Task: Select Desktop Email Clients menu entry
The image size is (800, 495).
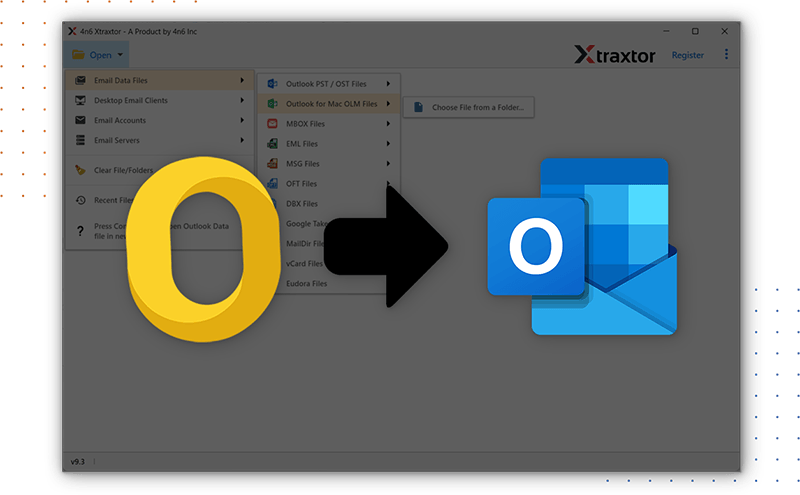Action: click(x=159, y=100)
